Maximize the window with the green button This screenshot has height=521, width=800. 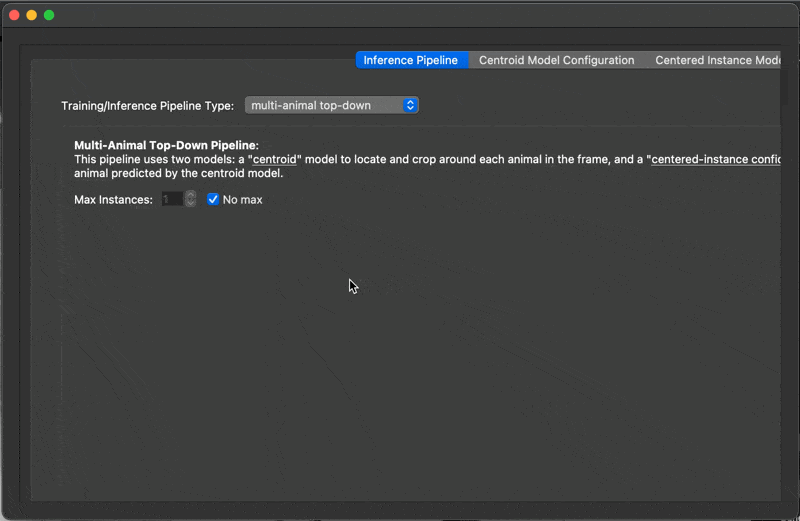coord(49,15)
